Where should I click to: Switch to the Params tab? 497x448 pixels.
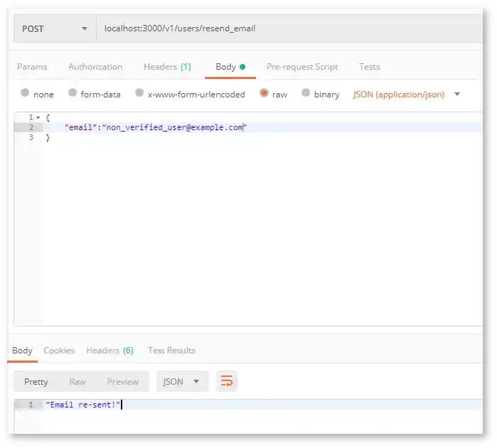(x=32, y=67)
